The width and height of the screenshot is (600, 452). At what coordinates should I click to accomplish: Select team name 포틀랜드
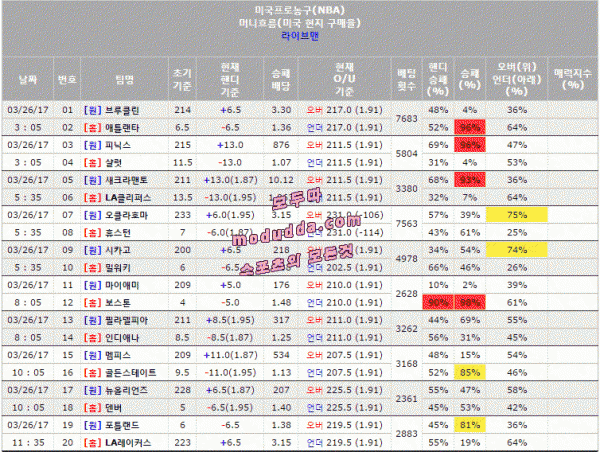[x=122, y=426]
